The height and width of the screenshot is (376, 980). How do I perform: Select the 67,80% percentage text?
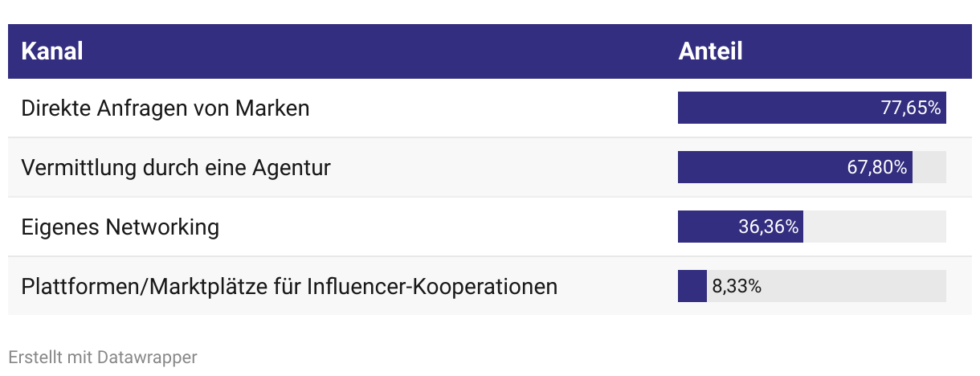877,167
